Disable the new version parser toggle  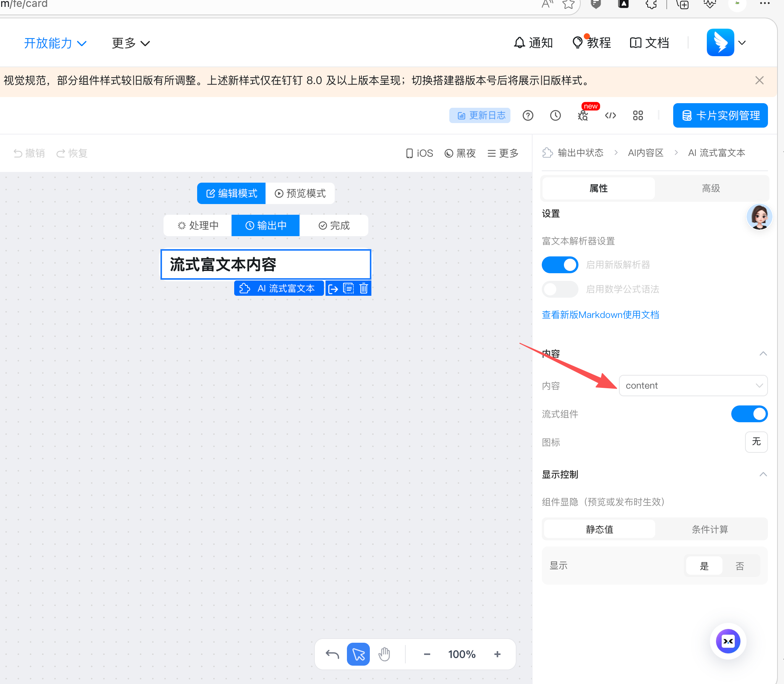coord(560,265)
